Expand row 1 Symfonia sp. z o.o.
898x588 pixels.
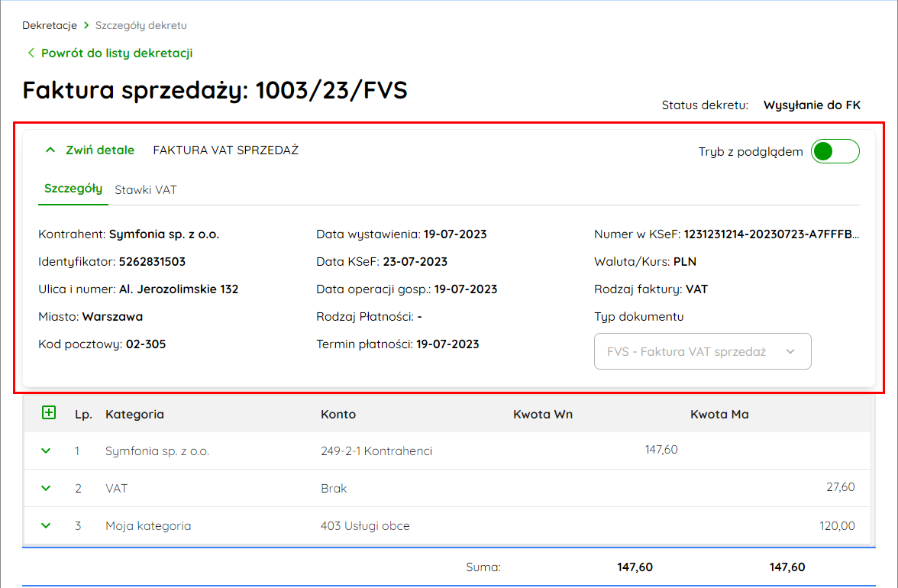(46, 451)
